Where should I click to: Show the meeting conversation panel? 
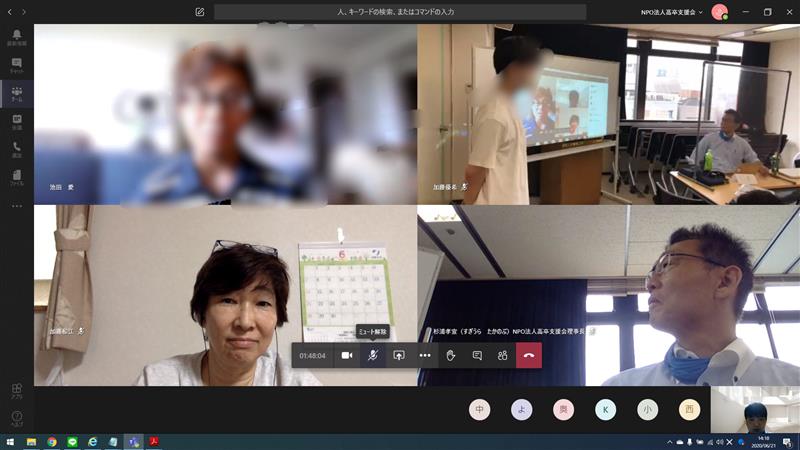click(477, 355)
